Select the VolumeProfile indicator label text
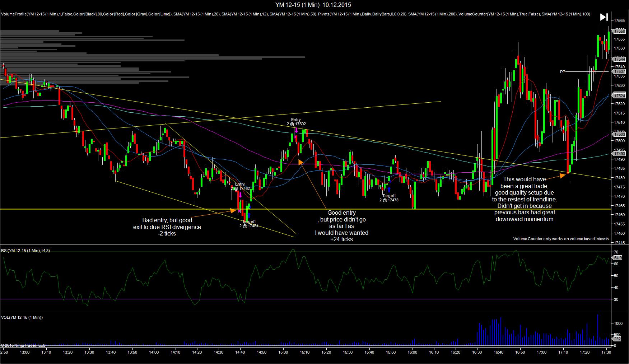 [87, 14]
